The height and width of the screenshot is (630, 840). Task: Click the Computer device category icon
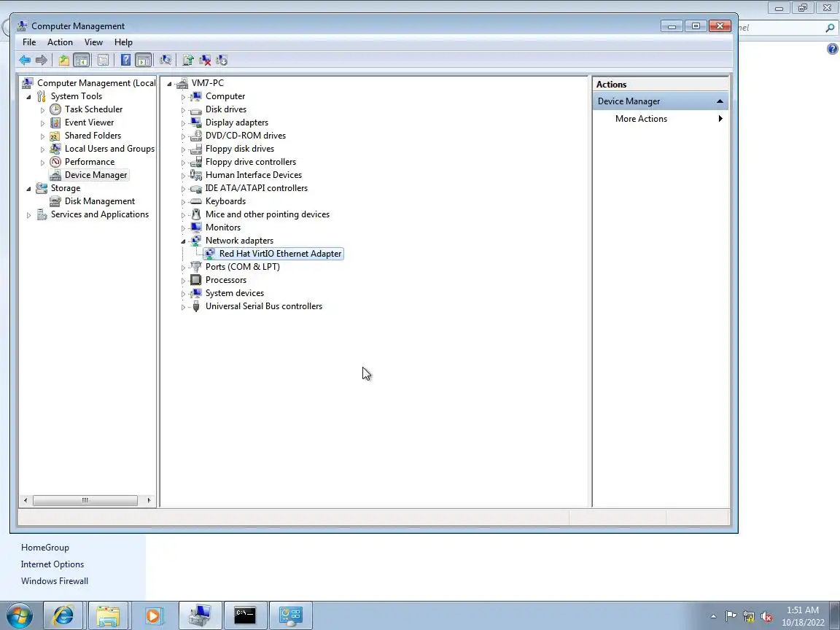coord(196,96)
